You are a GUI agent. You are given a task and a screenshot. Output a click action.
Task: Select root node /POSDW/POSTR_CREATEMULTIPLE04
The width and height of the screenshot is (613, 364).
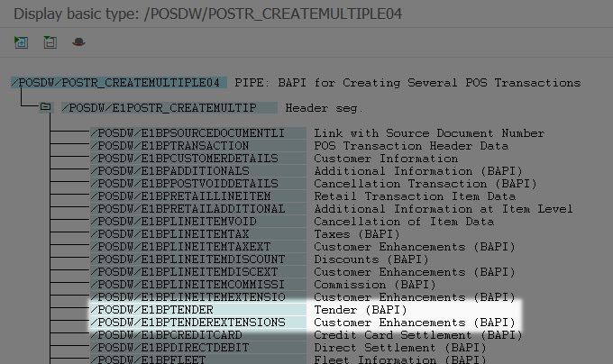click(x=115, y=83)
